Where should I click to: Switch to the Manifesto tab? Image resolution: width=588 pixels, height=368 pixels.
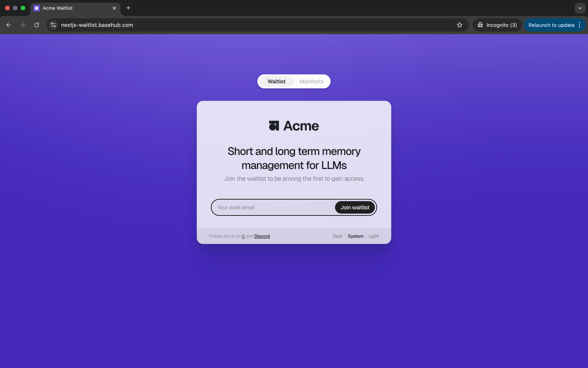click(311, 82)
